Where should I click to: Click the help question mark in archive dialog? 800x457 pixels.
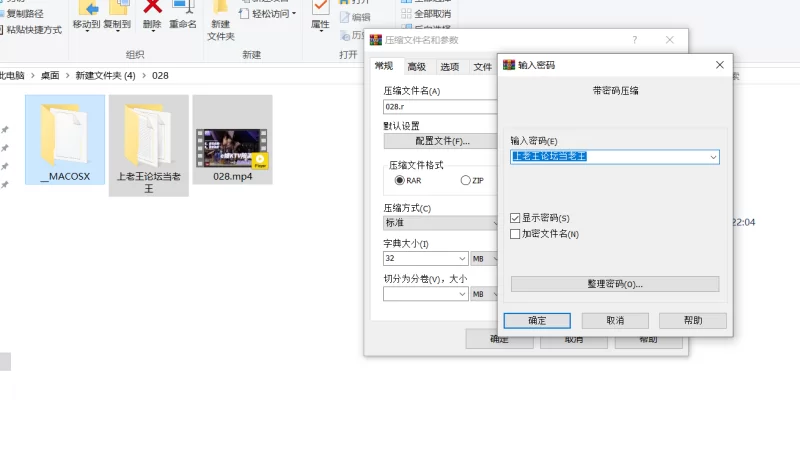click(x=635, y=40)
